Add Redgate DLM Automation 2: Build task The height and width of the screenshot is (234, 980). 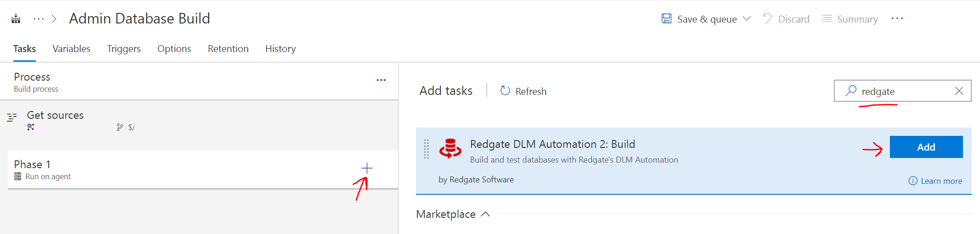coord(926,147)
